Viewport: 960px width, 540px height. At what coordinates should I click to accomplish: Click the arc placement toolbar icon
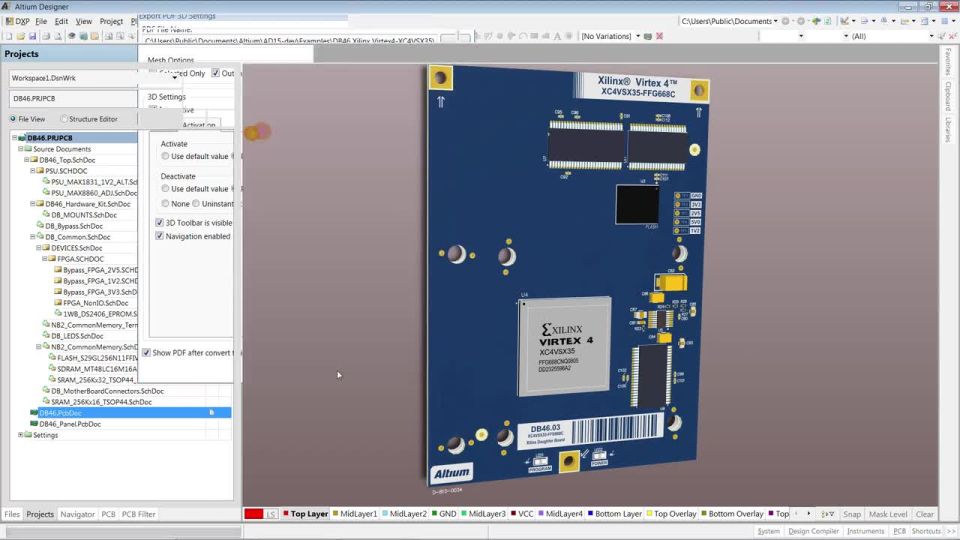point(523,36)
